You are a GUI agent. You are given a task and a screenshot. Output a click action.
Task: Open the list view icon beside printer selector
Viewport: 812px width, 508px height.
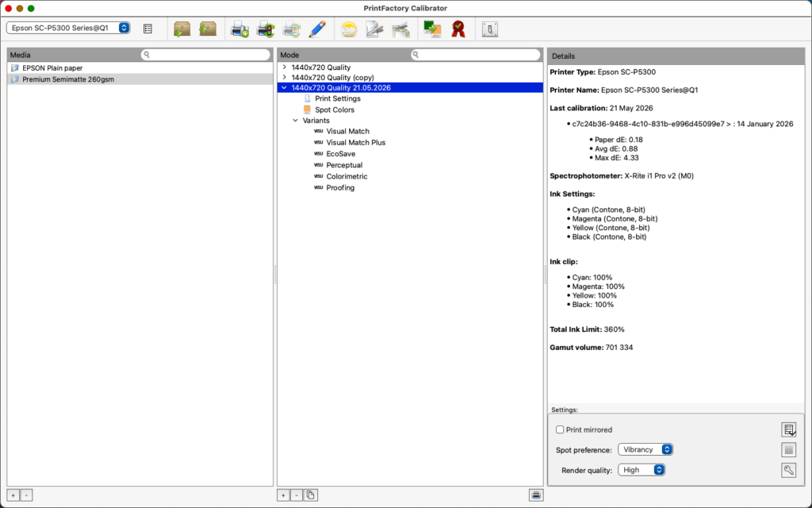(147, 29)
